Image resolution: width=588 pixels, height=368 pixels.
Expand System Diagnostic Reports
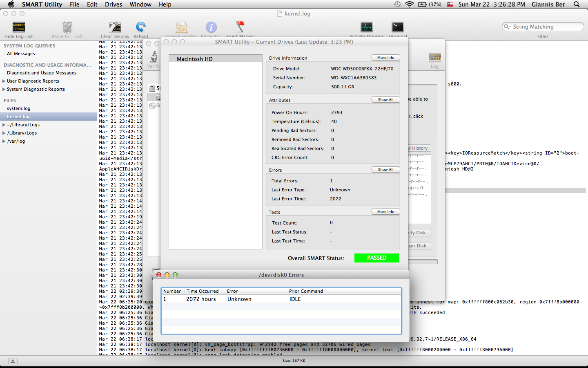4,89
